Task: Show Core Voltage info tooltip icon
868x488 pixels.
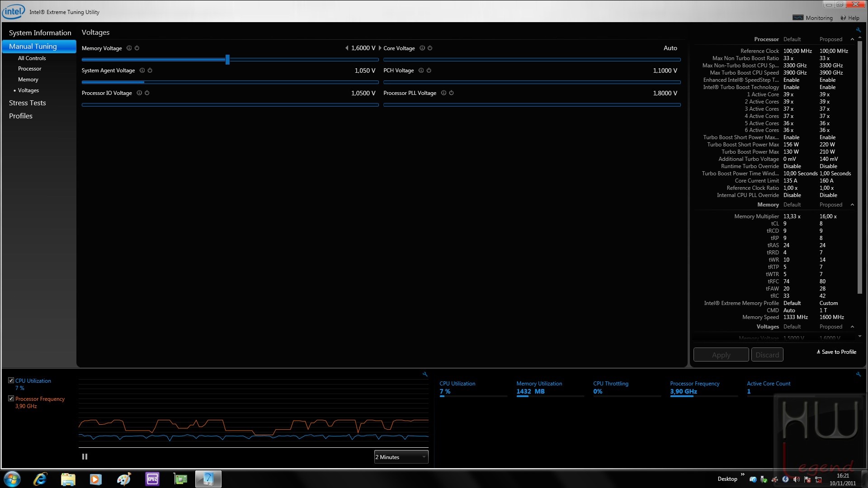Action: tap(422, 48)
